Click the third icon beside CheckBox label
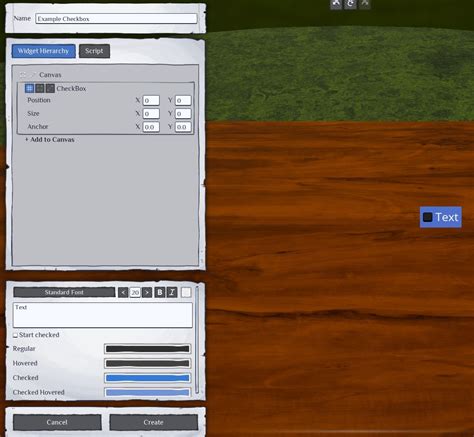This screenshot has height=437, width=474. point(50,88)
